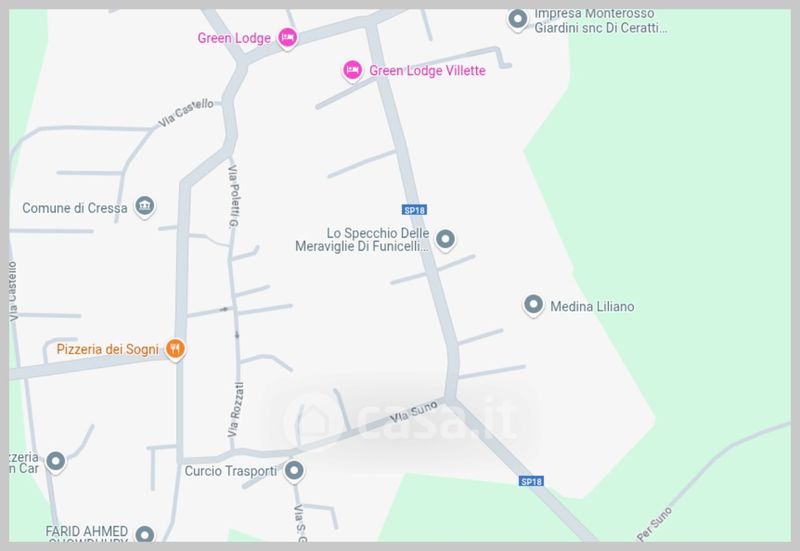Open the Comune di Cressa town hall marker
Image resolution: width=800 pixels, height=551 pixels.
tap(145, 207)
